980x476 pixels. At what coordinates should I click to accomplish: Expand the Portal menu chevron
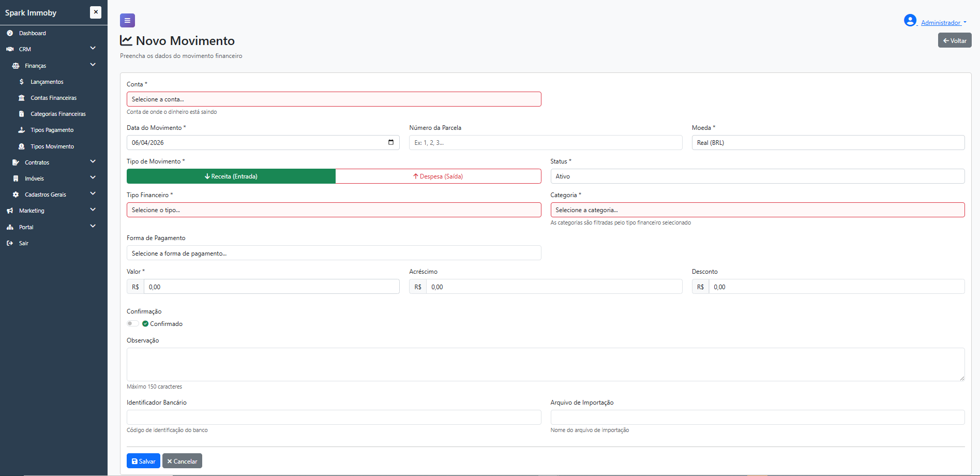pyautogui.click(x=93, y=226)
